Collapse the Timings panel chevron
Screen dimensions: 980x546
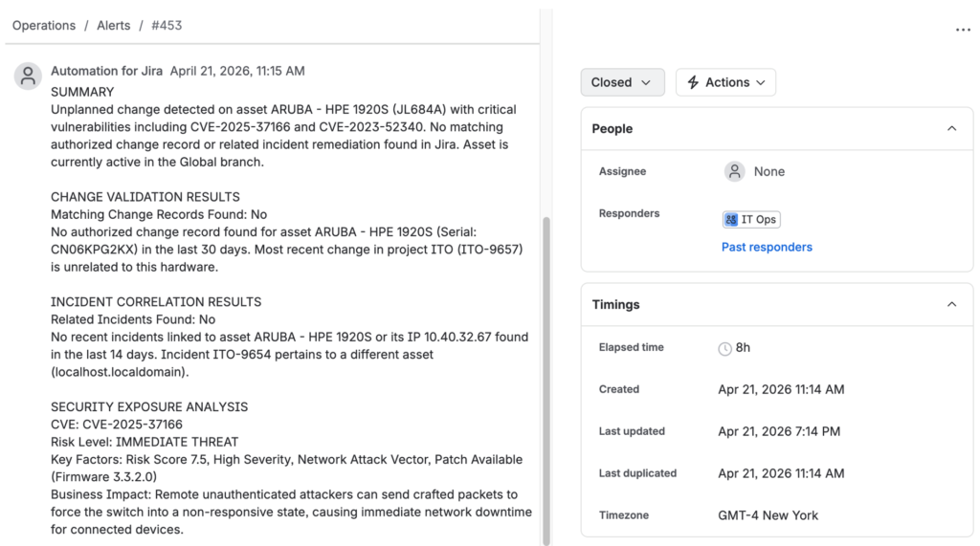(x=951, y=305)
